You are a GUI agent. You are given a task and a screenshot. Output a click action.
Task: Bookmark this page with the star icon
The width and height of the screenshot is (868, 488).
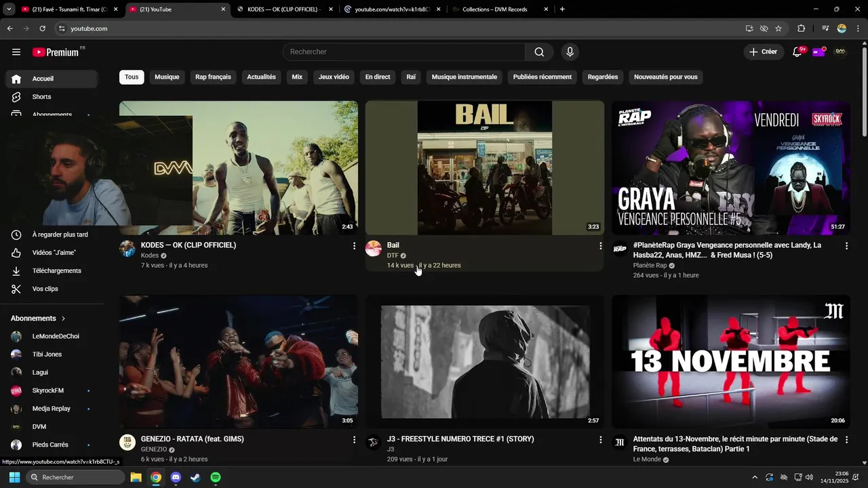click(x=778, y=28)
